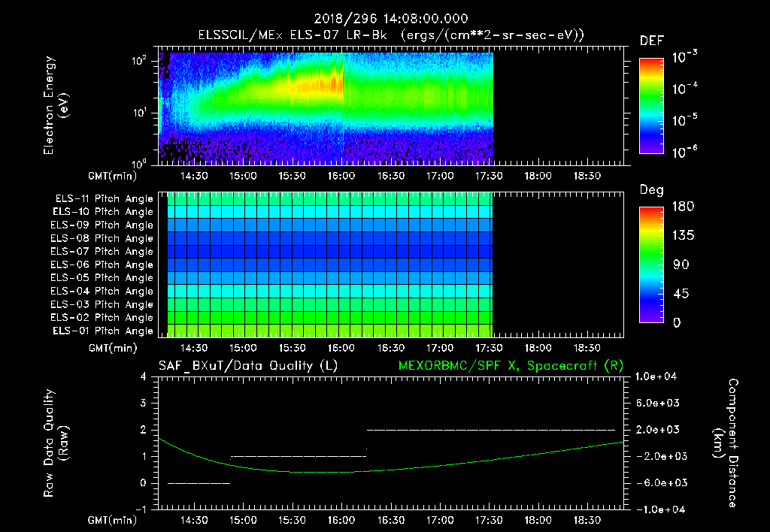Click the 16:00 tick on the spectrogram time axis
The height and width of the screenshot is (532, 770).
pos(341,176)
